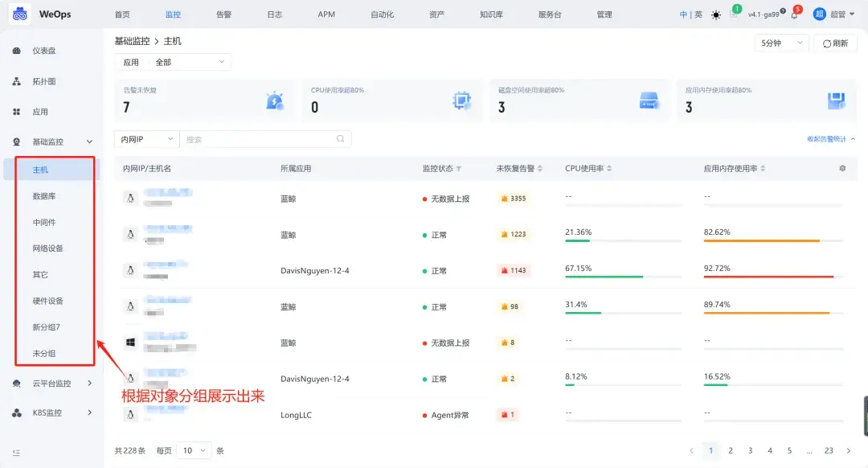Click the 刷新 refresh button
The image size is (868, 468).
tap(835, 43)
